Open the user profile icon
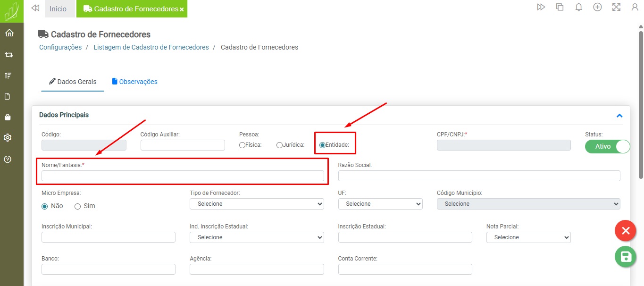644x286 pixels. pyautogui.click(x=635, y=7)
